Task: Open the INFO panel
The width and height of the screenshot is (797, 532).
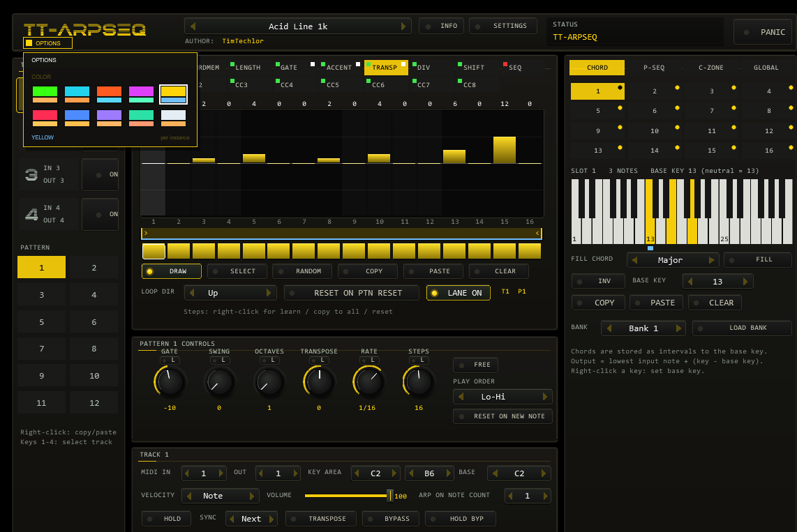Action: 441,26
